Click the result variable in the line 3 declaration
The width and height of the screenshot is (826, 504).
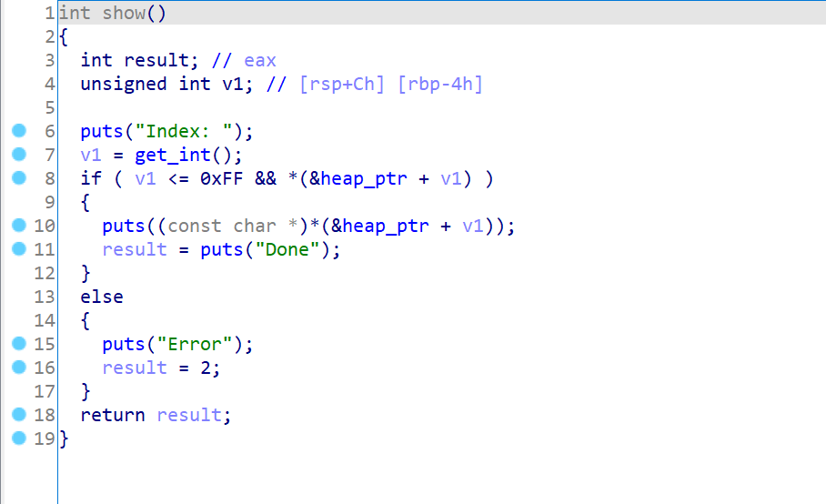156,60
